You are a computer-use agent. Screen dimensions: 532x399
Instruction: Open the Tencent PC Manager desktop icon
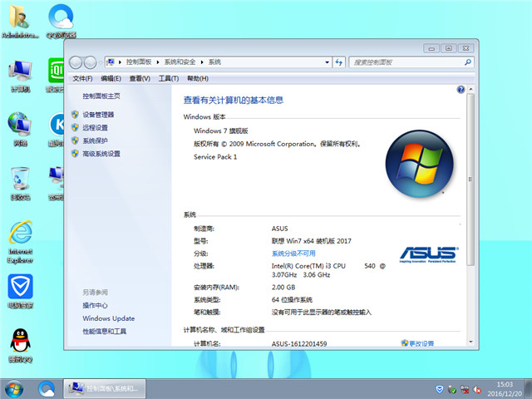pyautogui.click(x=20, y=292)
